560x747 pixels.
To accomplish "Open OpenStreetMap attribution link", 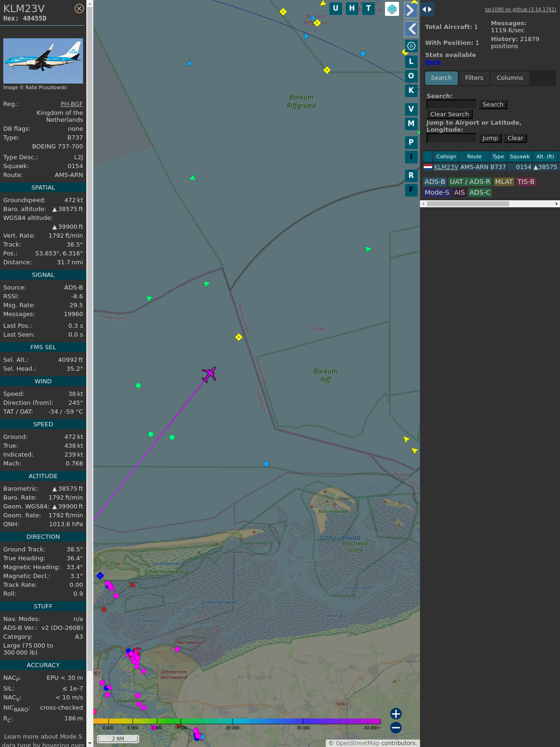I will point(357,743).
